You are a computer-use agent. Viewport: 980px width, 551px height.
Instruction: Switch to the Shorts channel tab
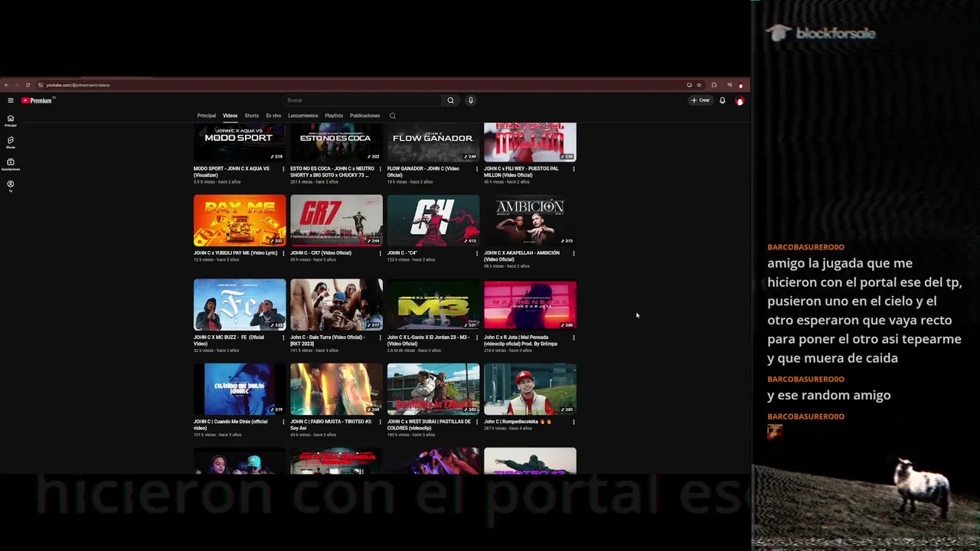click(x=251, y=116)
